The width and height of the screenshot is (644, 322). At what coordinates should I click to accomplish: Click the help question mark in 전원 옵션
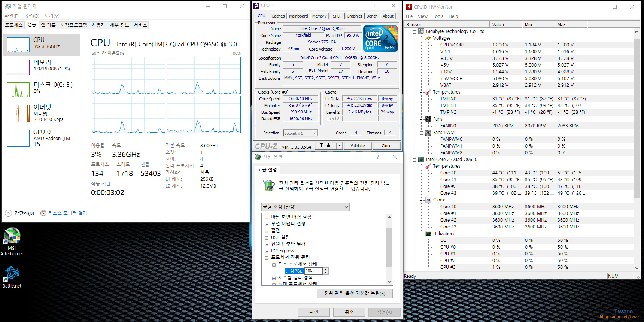(377, 157)
